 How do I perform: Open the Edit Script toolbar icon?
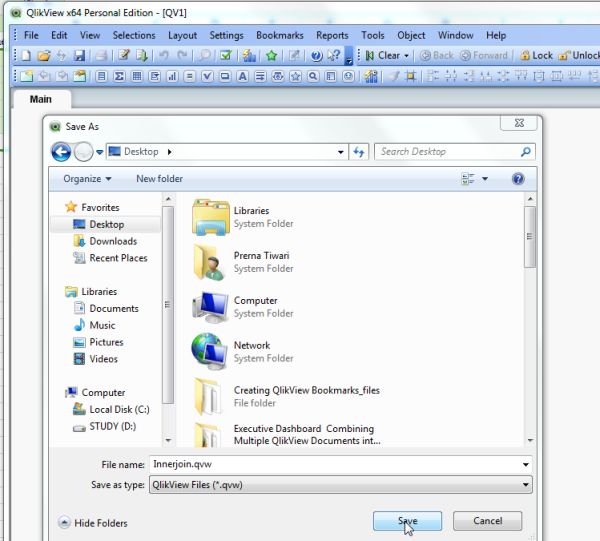pos(124,56)
